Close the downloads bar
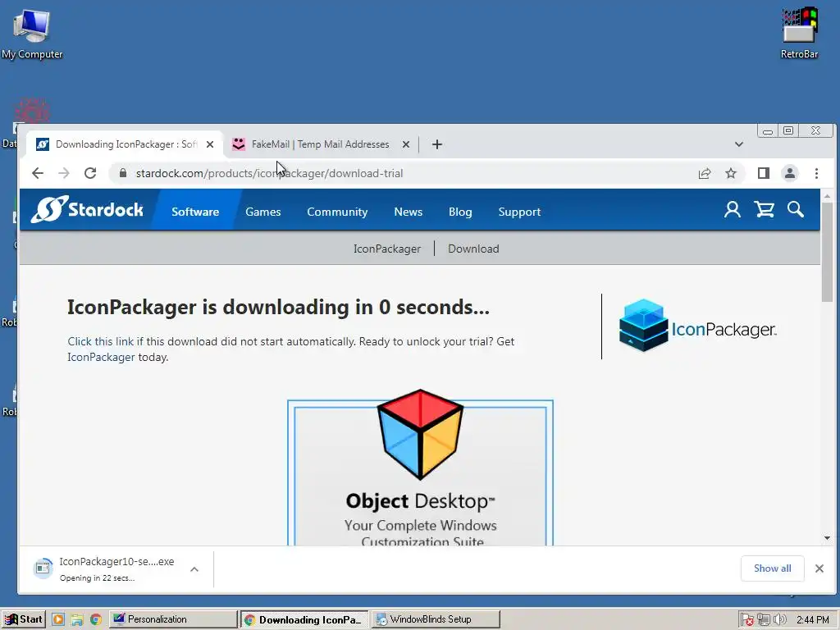The width and height of the screenshot is (840, 630). click(x=819, y=568)
